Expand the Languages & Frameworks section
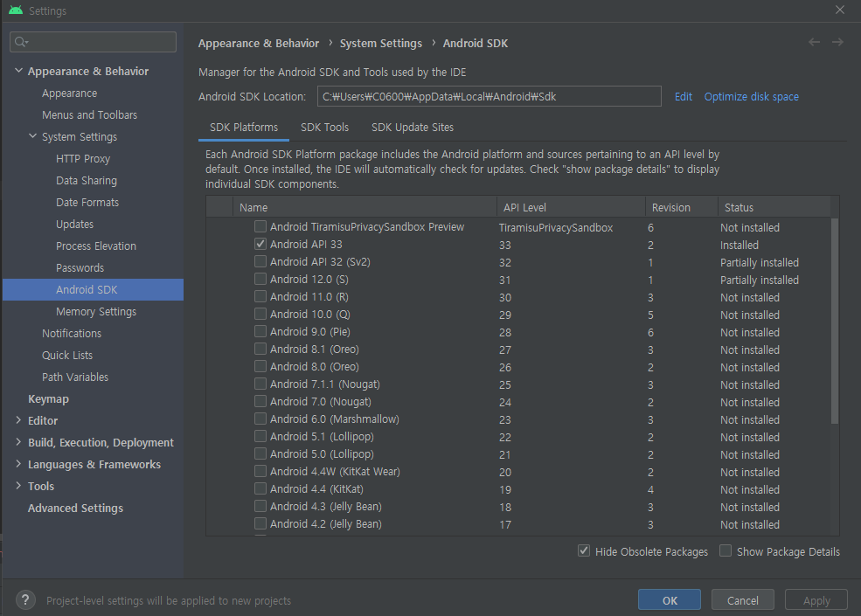Viewport: 861px width, 616px height. tap(18, 465)
